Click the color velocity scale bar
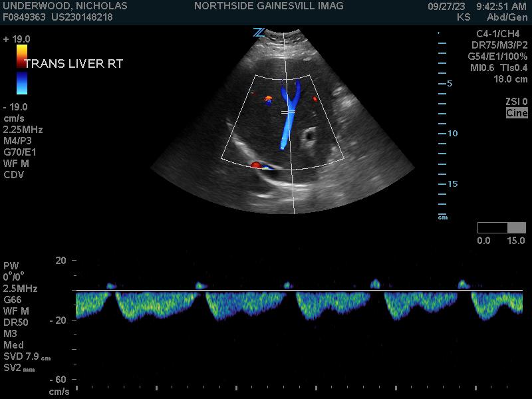 pyautogui.click(x=22, y=69)
